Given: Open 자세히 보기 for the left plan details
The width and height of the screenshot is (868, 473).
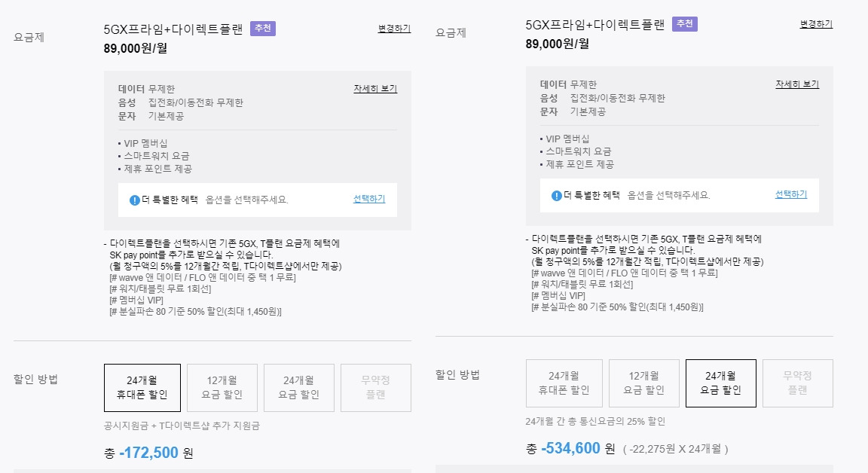Looking at the screenshot, I should pyautogui.click(x=374, y=89).
